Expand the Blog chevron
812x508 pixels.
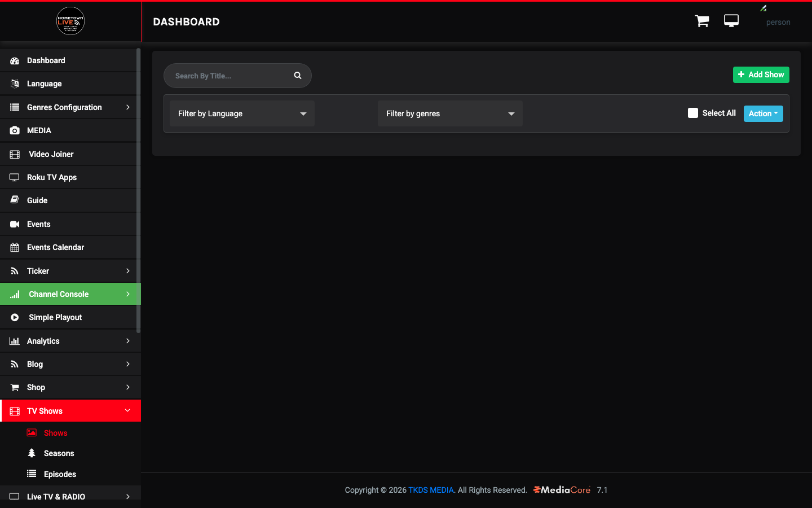point(128,364)
